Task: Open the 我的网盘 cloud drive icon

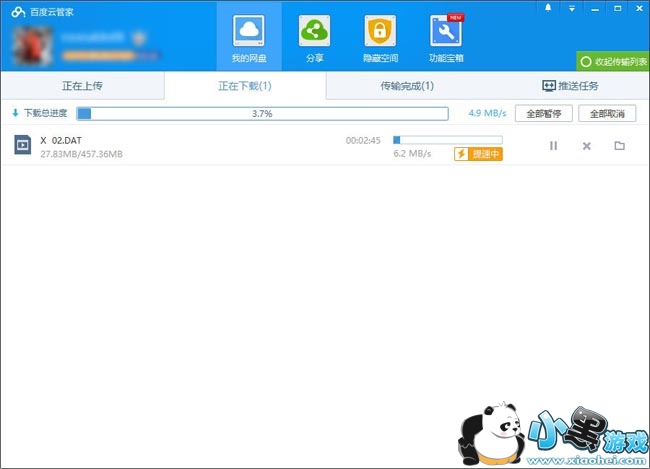Action: point(249,31)
